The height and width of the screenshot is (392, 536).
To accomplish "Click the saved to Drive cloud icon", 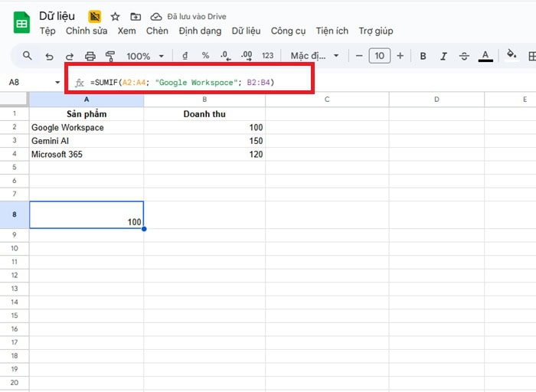I will coord(156,16).
